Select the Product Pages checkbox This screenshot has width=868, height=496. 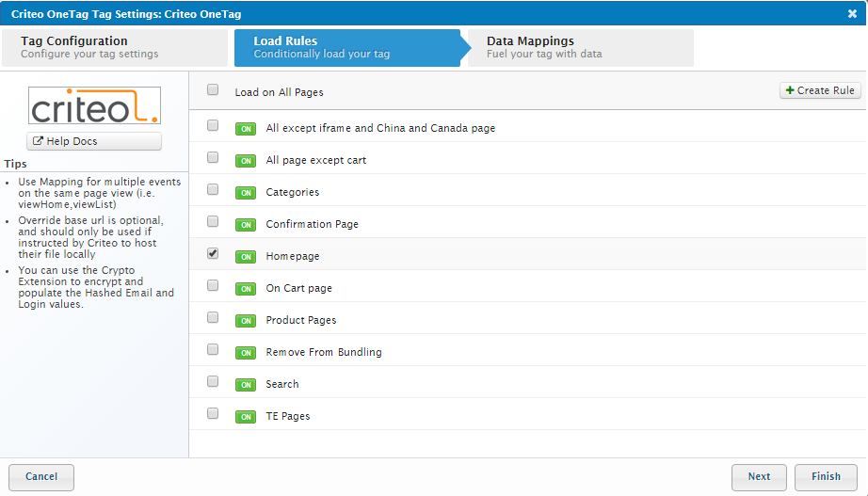tap(213, 317)
